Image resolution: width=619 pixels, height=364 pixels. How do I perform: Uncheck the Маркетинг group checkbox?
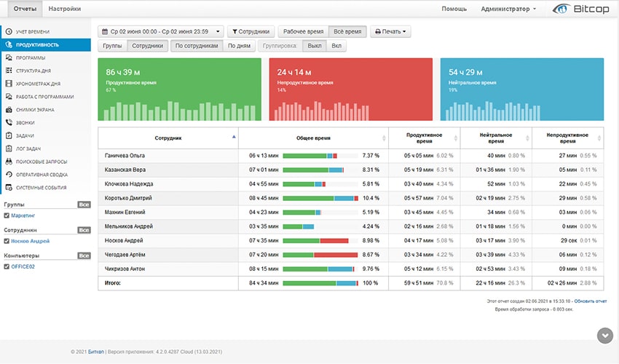click(x=7, y=216)
